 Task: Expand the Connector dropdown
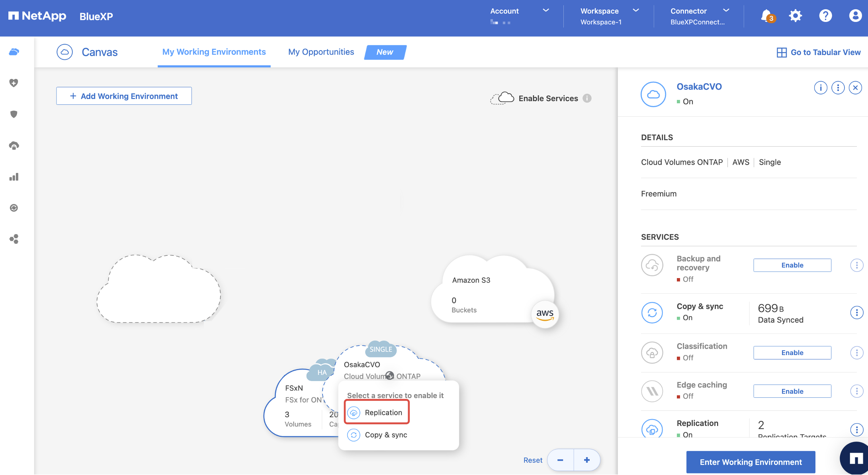pyautogui.click(x=726, y=11)
